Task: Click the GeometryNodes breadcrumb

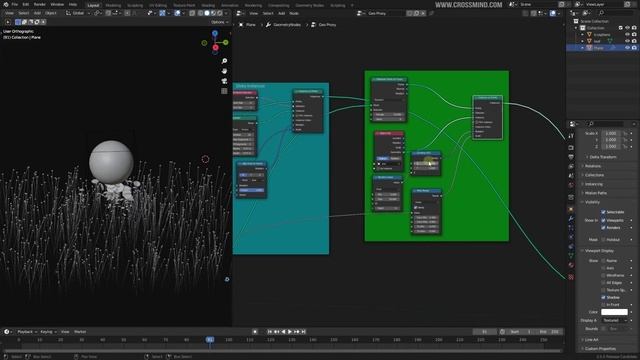Action: click(x=284, y=25)
